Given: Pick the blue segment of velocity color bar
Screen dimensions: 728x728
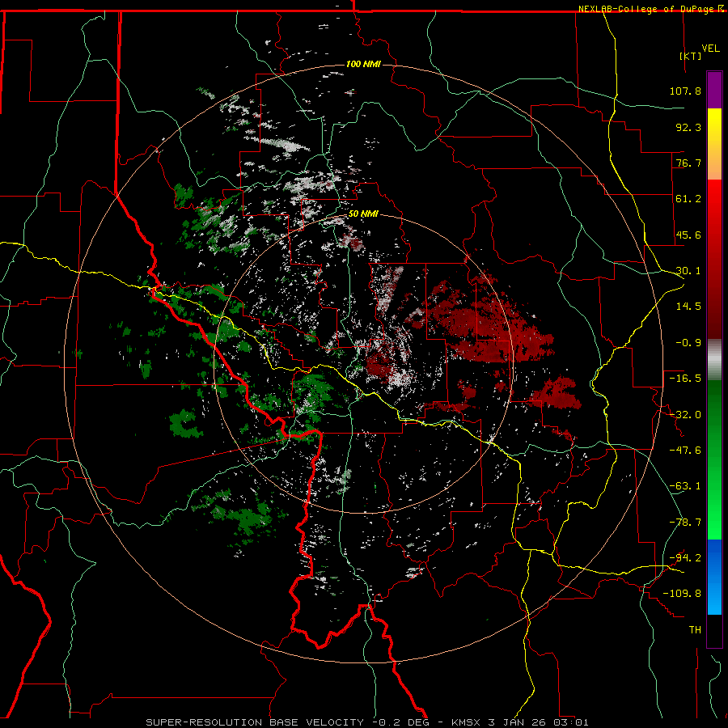Looking at the screenshot, I should 714,577.
